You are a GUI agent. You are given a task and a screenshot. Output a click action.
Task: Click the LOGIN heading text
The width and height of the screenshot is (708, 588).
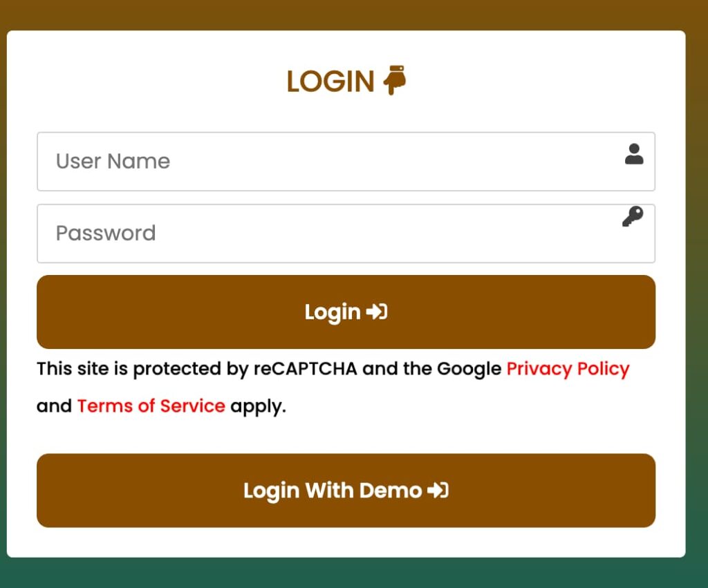coord(330,82)
